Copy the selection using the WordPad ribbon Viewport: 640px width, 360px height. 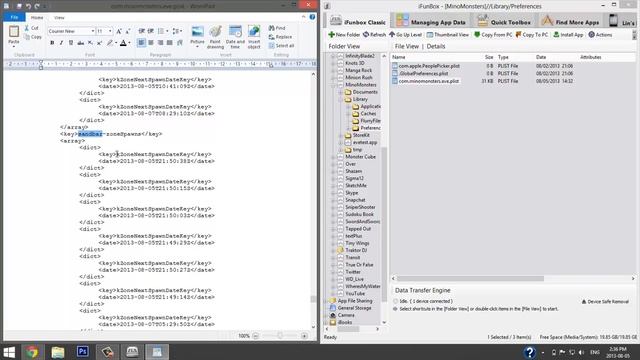point(33,37)
